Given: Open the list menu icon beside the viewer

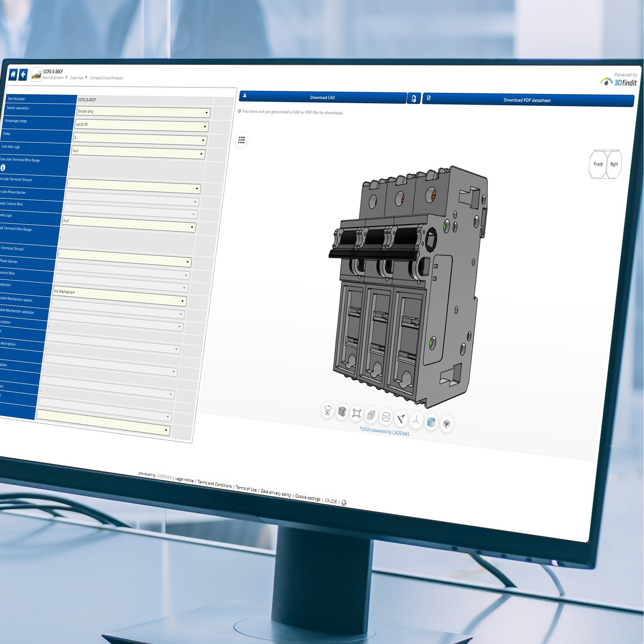Looking at the screenshot, I should (x=242, y=140).
